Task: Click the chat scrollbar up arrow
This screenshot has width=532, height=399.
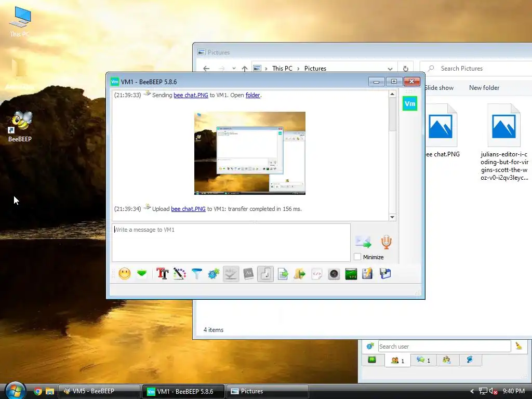Action: point(392,94)
